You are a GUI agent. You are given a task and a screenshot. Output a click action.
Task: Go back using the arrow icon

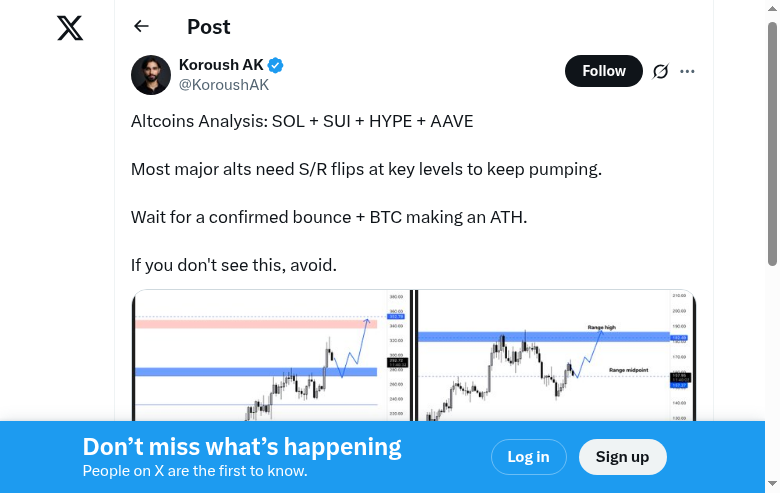141,27
